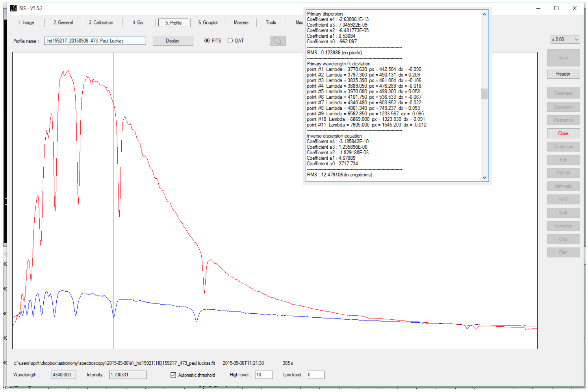The height and width of the screenshot is (392, 588).
Task: Click the red Close button in side panel
Action: [x=563, y=133]
